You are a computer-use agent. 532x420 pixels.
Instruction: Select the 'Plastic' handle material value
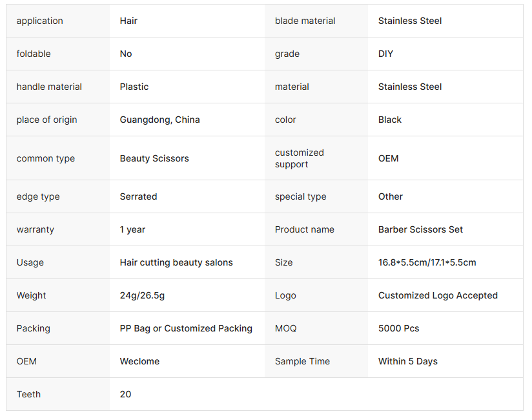pos(134,87)
